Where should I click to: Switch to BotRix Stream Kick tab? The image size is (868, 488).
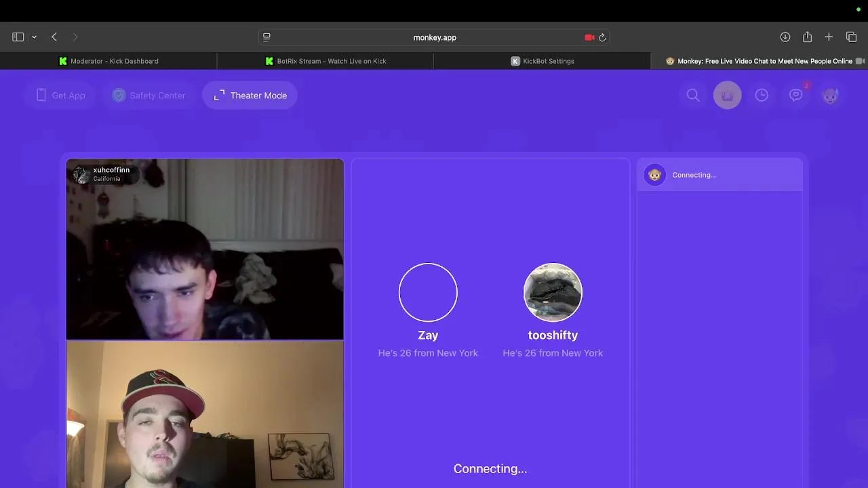(325, 61)
